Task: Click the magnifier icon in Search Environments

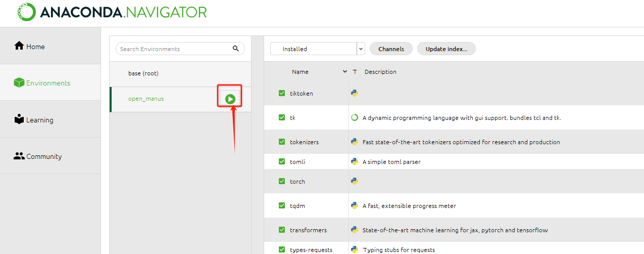Action: point(235,49)
